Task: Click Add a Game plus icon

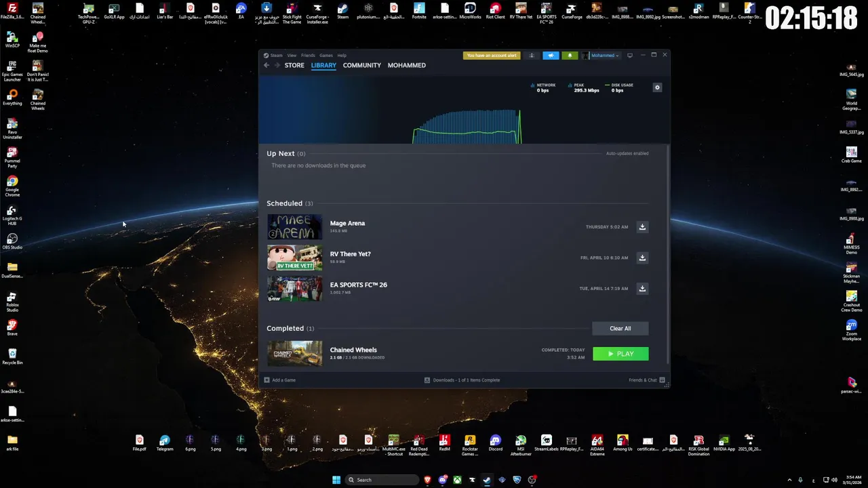Action: click(x=267, y=380)
